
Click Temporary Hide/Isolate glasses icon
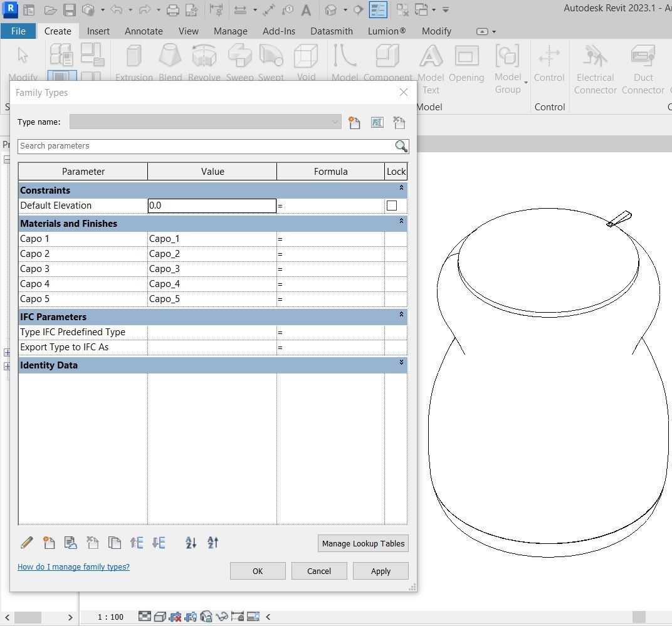click(221, 617)
